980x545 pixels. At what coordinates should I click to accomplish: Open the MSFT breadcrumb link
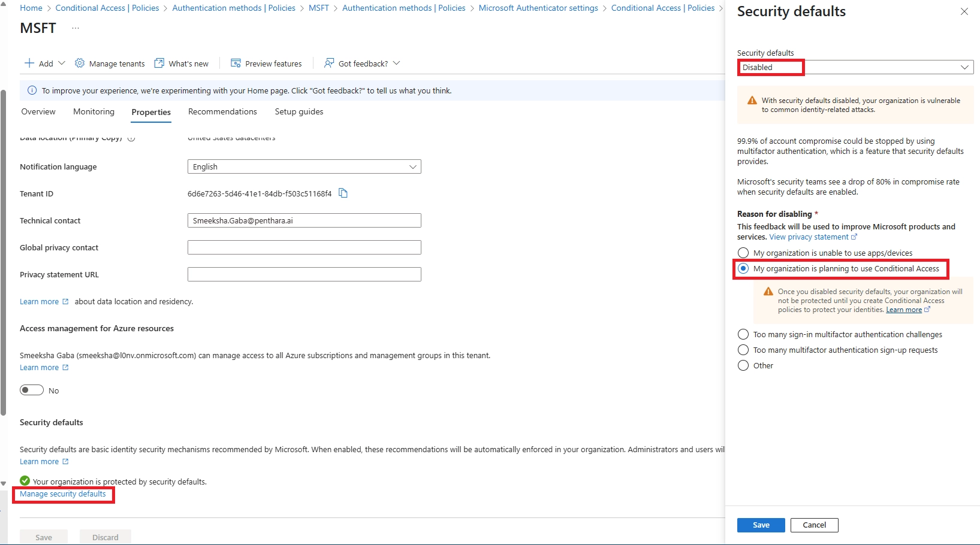tap(319, 8)
